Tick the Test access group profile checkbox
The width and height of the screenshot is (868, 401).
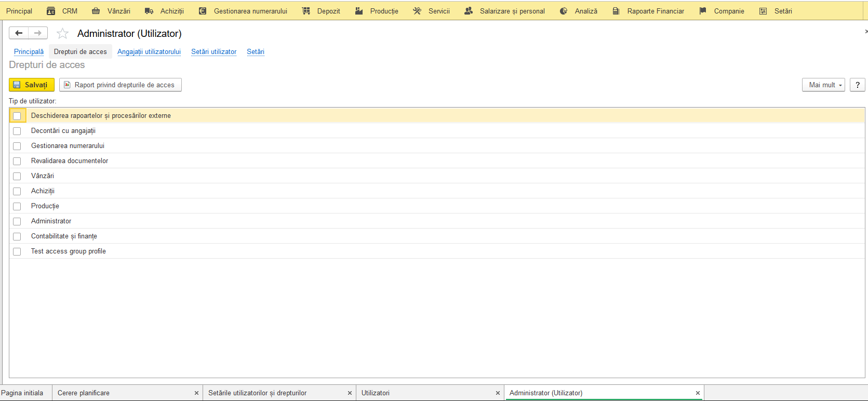tap(17, 251)
